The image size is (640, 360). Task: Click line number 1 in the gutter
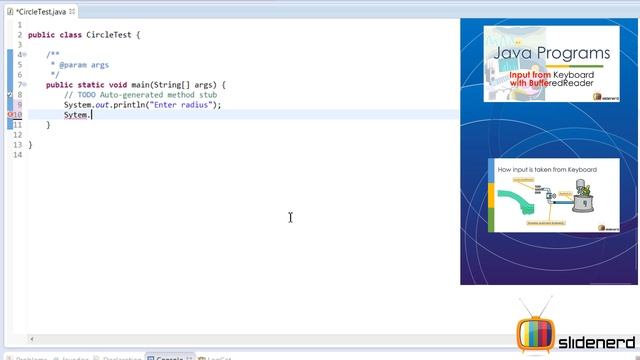[x=20, y=25]
